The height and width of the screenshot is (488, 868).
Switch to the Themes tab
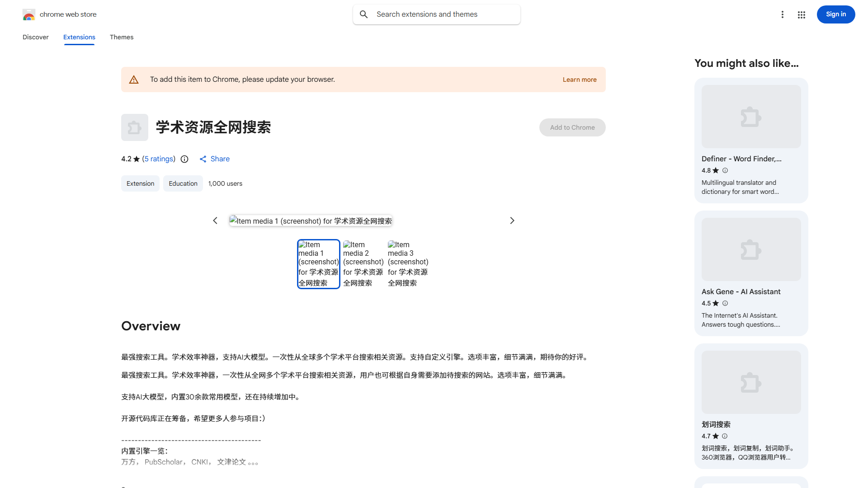point(121,37)
